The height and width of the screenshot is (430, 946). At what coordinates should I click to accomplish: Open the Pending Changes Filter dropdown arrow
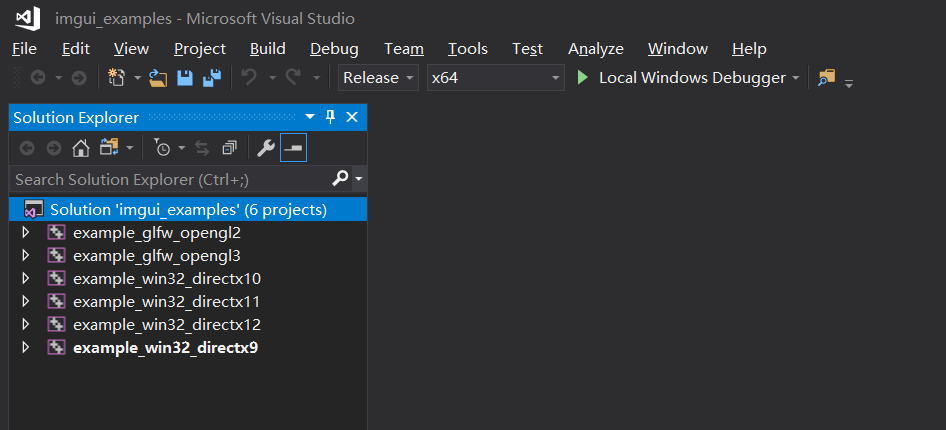(182, 148)
